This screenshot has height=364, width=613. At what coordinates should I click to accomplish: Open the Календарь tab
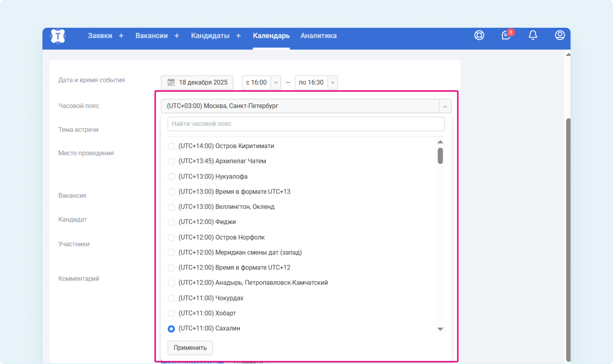271,36
